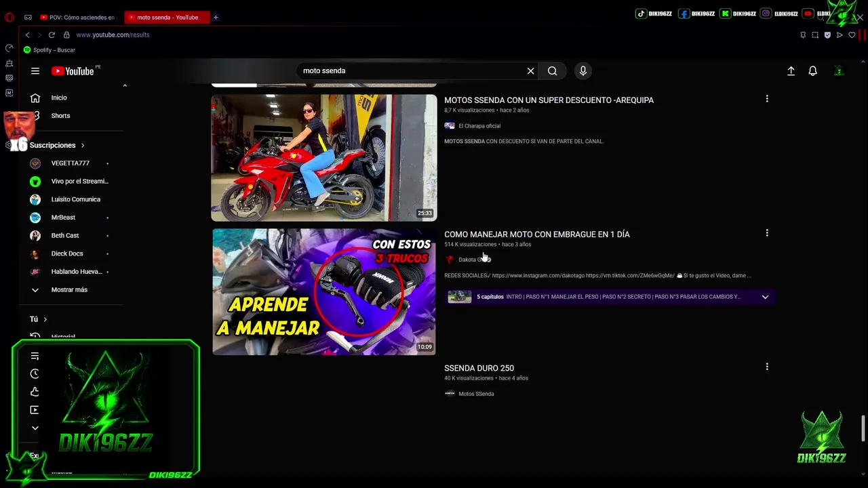Expand the Tú section arrow
868x488 pixels.
click(45, 319)
